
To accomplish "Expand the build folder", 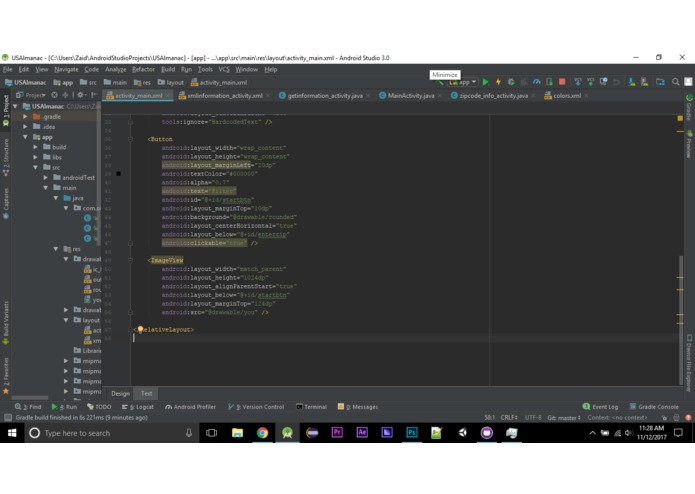I will [35, 147].
